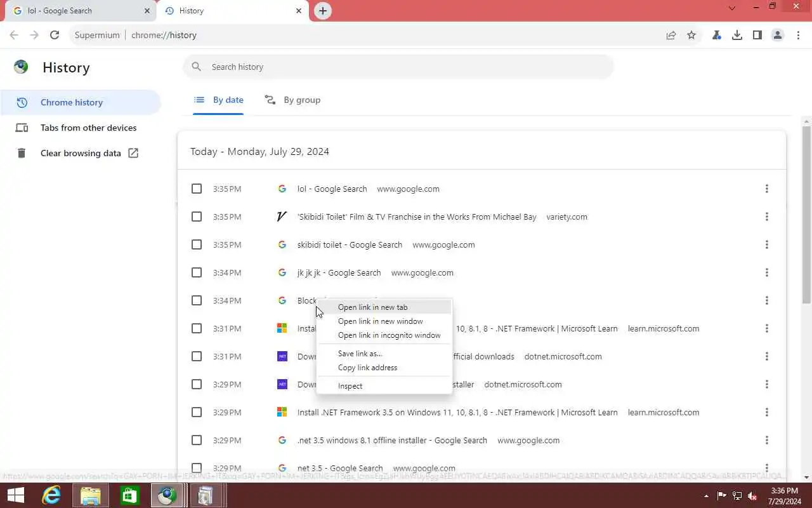Switch to By date tab
Screen dimensions: 812x508
[x=218, y=100]
